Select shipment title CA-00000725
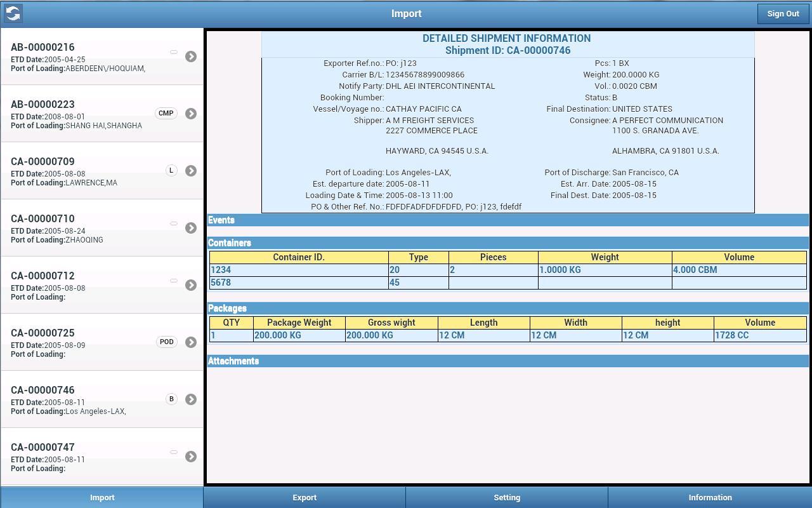This screenshot has width=812, height=508. click(43, 333)
